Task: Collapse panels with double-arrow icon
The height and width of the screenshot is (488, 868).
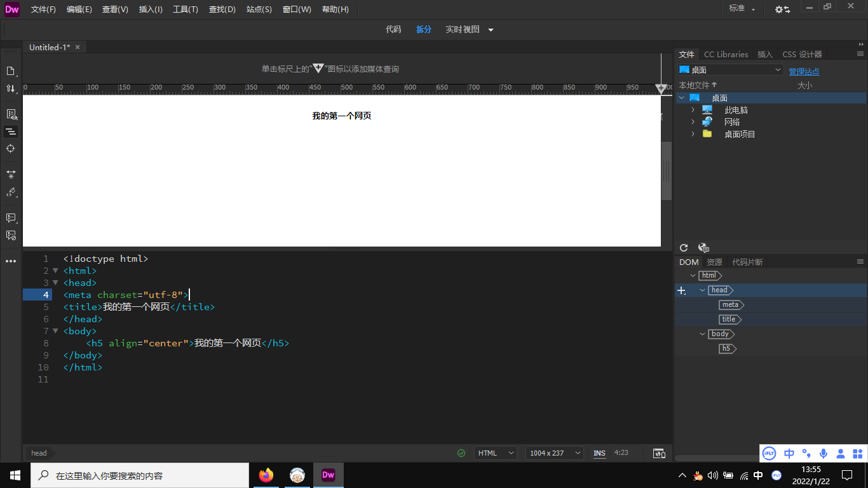Action: 861,44
